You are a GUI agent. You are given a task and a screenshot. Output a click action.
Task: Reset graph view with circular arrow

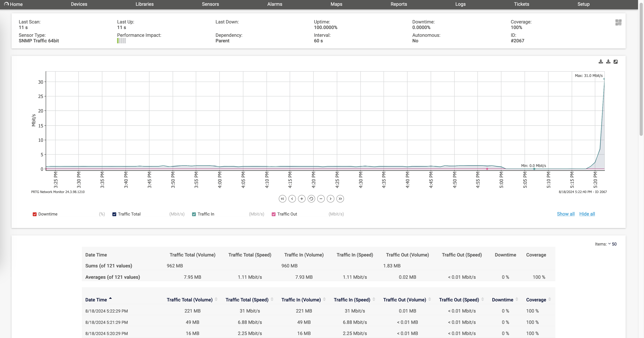click(x=311, y=199)
